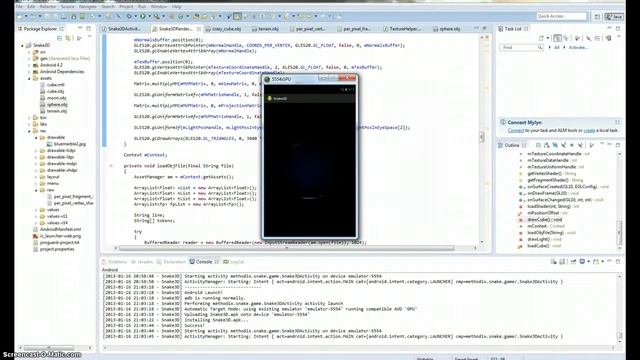Open the Run menu

(142, 7)
